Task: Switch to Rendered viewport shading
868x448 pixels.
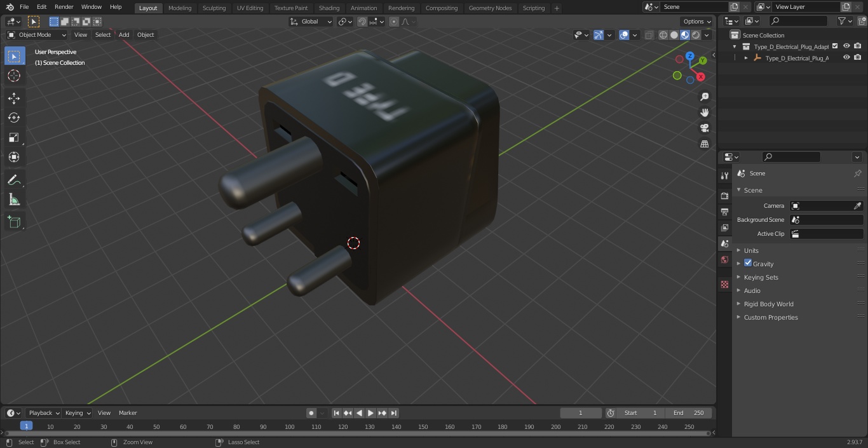Action: [x=696, y=35]
